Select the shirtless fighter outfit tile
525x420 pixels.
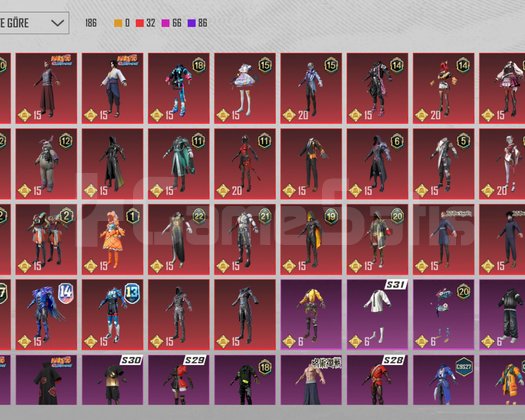pos(311,380)
